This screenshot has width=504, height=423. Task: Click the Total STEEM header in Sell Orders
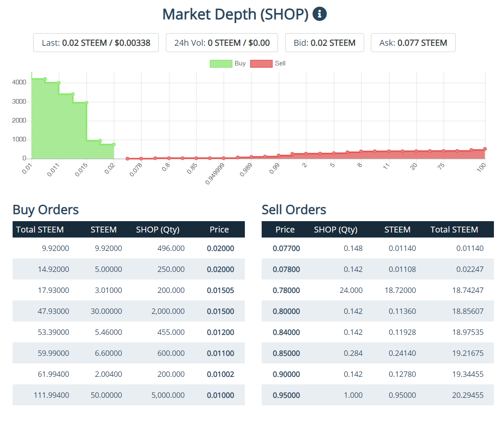coord(454,230)
